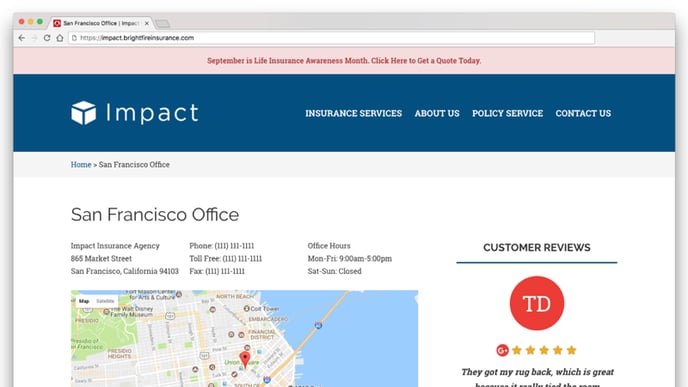Viewport: 688px width, 387px height.
Task: Click the five-star review rating
Action: pos(544,350)
